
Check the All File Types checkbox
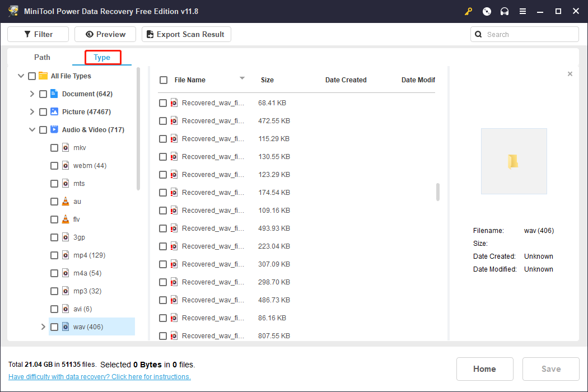(x=31, y=76)
